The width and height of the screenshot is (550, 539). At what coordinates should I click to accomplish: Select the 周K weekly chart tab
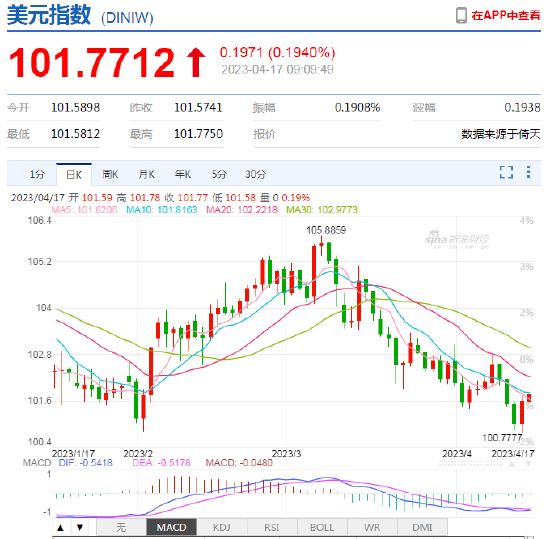(110, 174)
